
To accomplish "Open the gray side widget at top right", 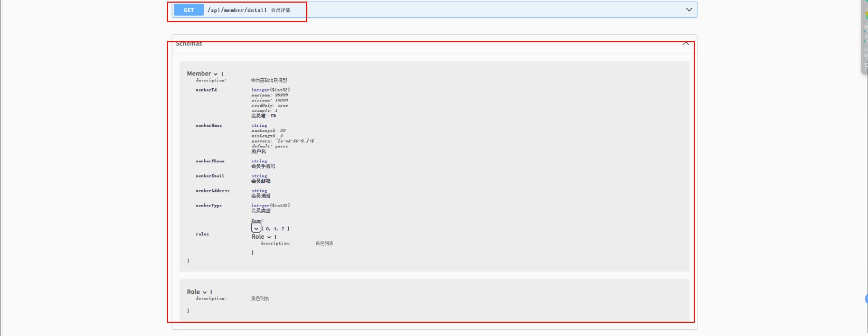I will coord(865,37).
